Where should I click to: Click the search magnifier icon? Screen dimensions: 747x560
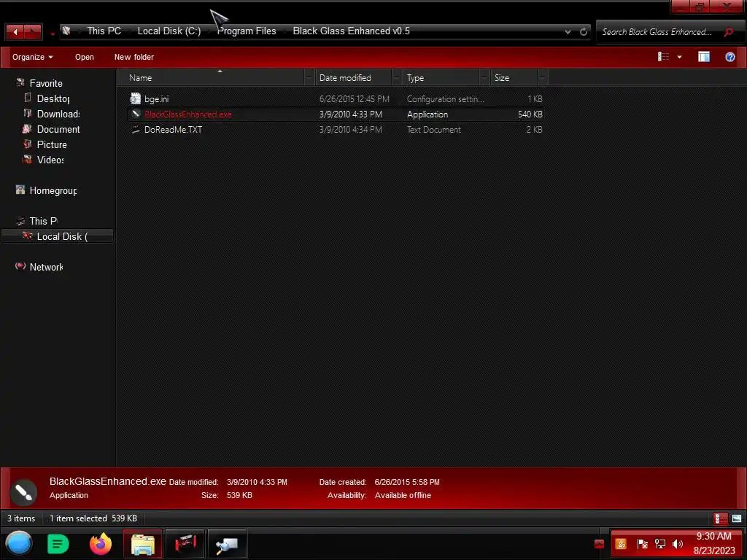point(729,32)
